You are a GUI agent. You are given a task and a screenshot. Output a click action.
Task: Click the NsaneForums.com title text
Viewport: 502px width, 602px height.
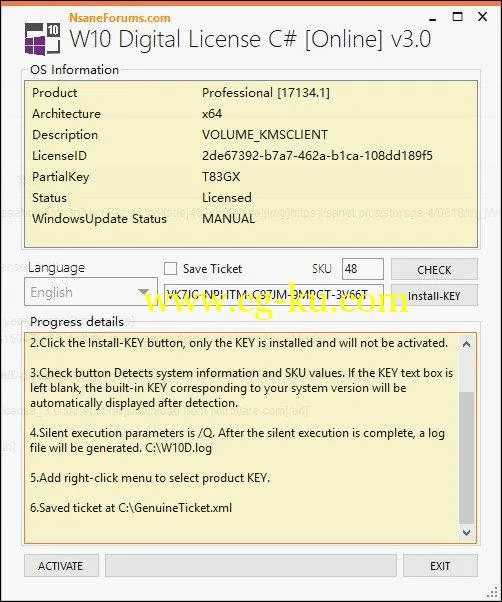tap(120, 18)
